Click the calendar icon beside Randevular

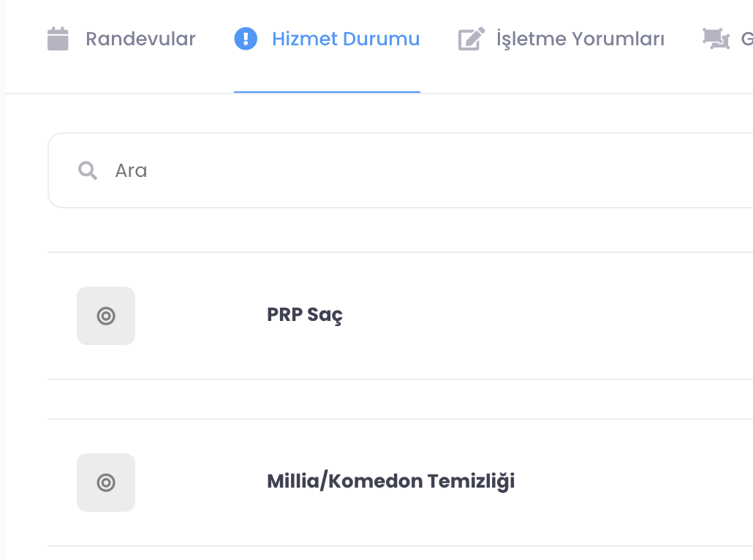pos(58,39)
